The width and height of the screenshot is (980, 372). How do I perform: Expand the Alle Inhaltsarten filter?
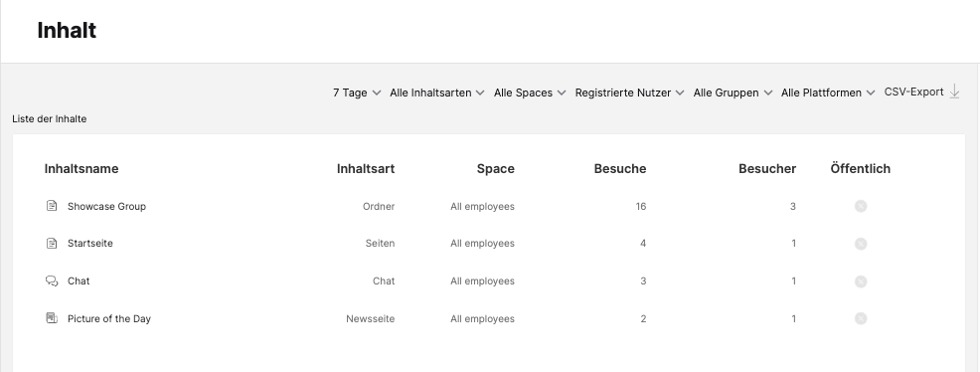pos(437,93)
